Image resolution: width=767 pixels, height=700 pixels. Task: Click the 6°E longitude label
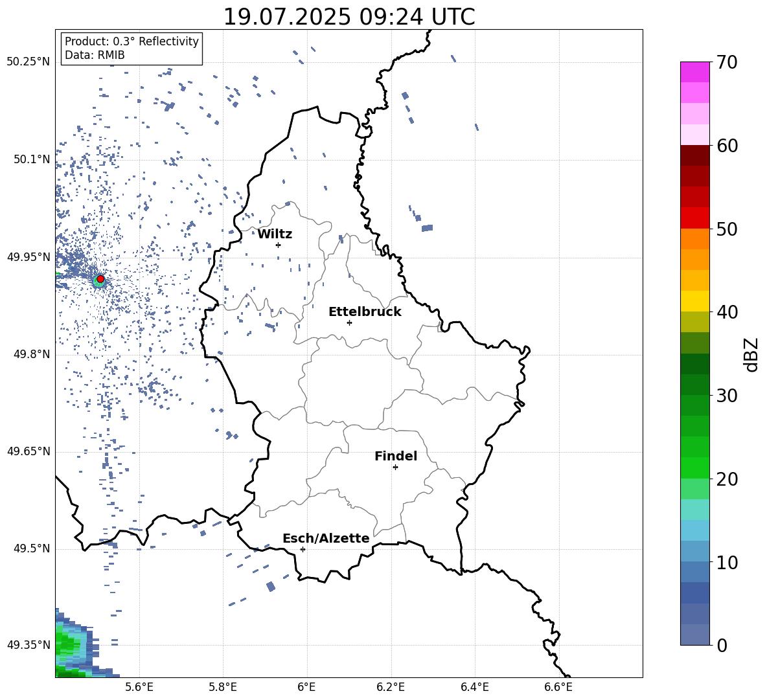click(x=306, y=687)
